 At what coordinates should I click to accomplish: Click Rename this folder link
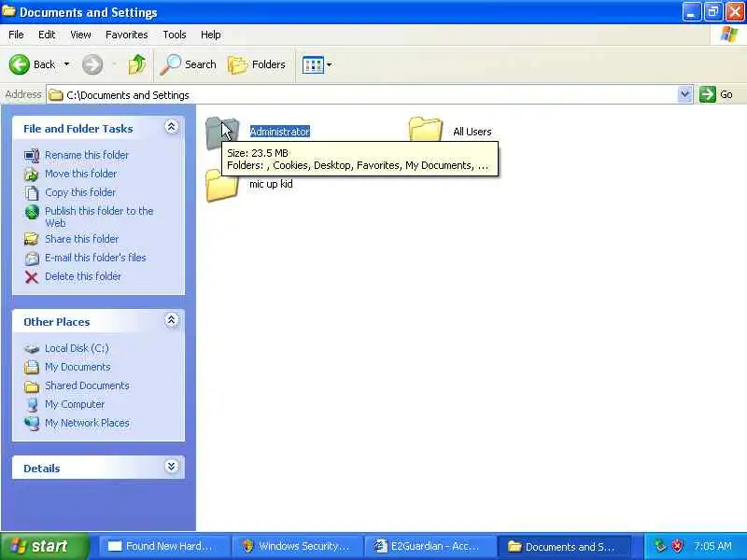tap(87, 155)
